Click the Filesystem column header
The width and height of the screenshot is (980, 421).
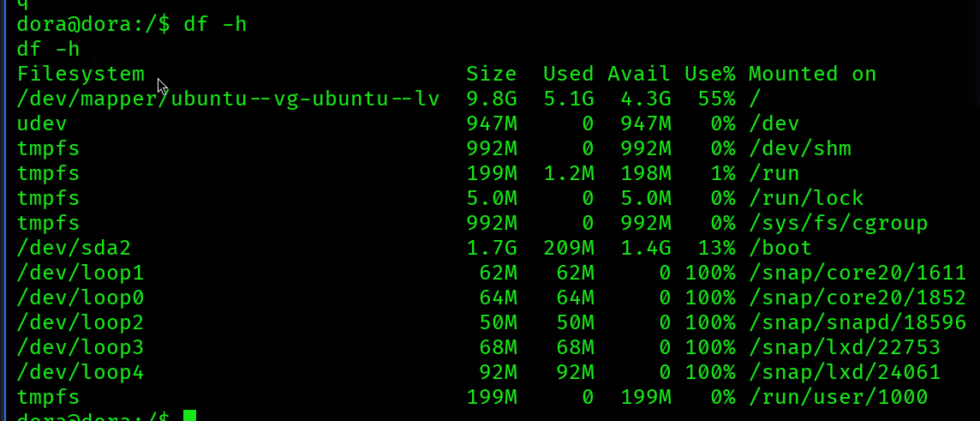point(81,75)
